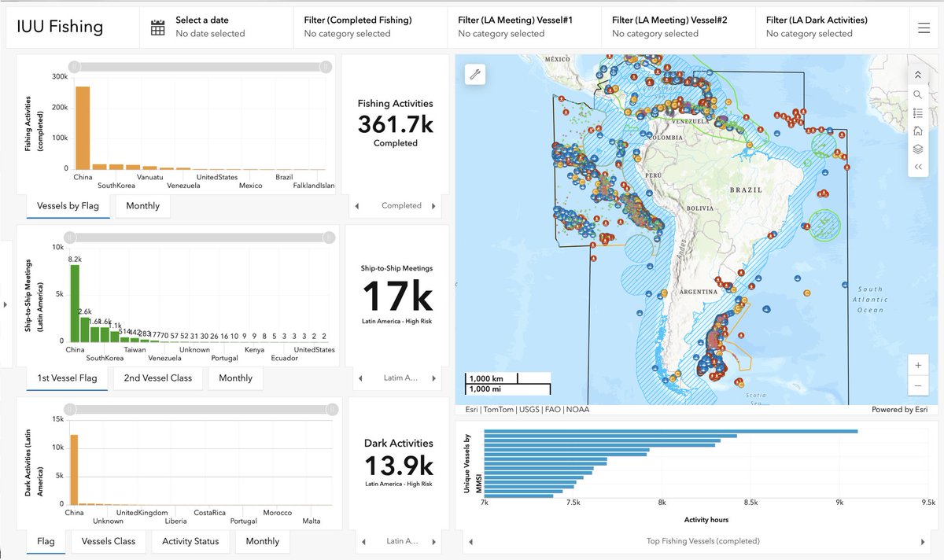944x560 pixels.
Task: Go to next Fishing Activities indicator
Action: click(x=433, y=206)
